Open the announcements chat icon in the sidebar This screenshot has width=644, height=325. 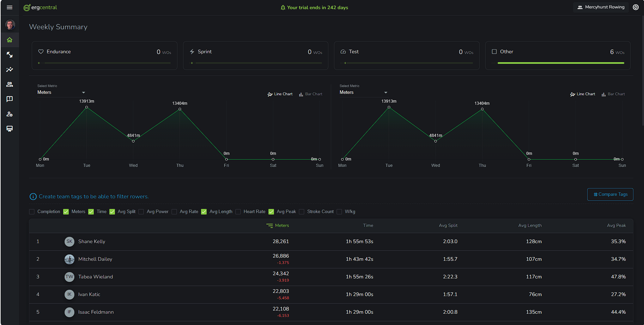[10, 99]
